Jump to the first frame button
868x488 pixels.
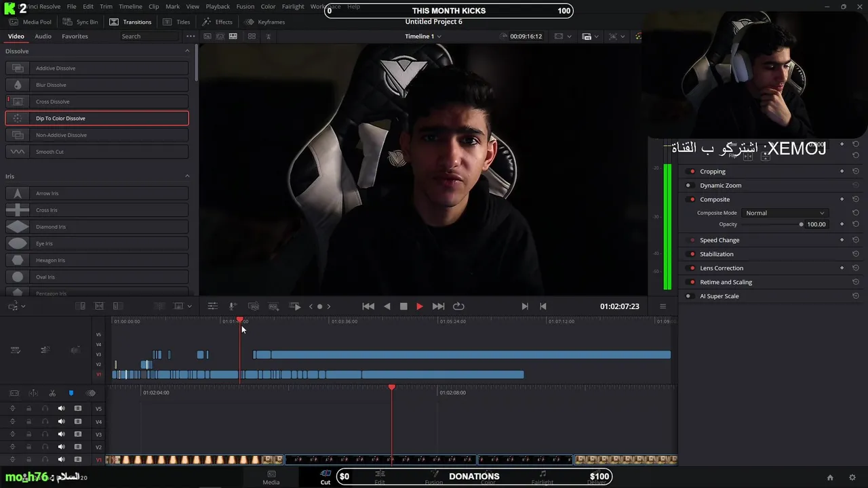368,306
